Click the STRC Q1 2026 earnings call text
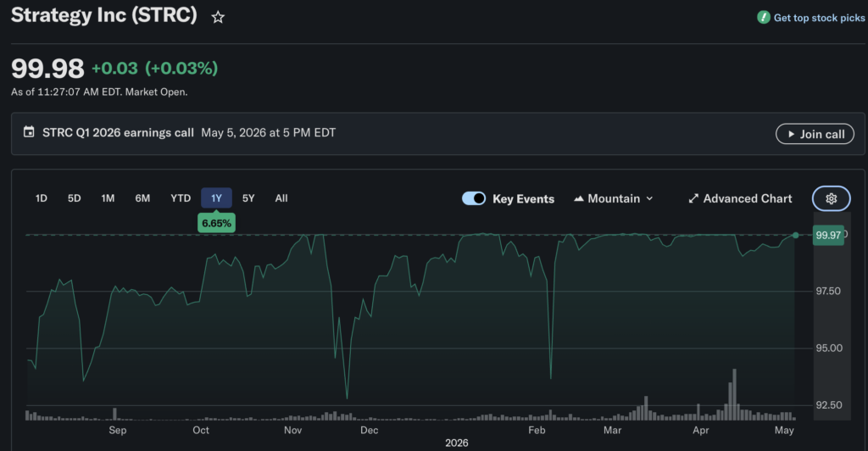The image size is (868, 451). (118, 133)
